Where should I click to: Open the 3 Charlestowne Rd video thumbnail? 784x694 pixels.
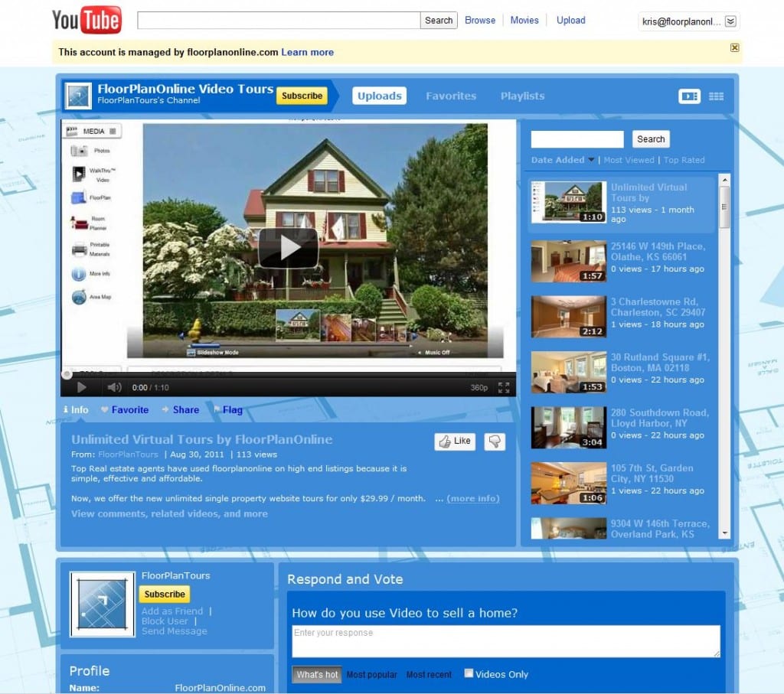tap(569, 317)
